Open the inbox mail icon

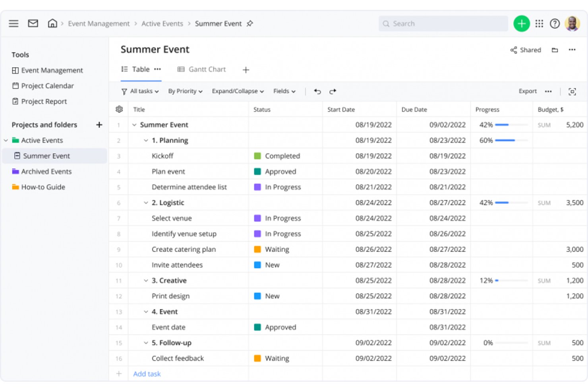(33, 23)
